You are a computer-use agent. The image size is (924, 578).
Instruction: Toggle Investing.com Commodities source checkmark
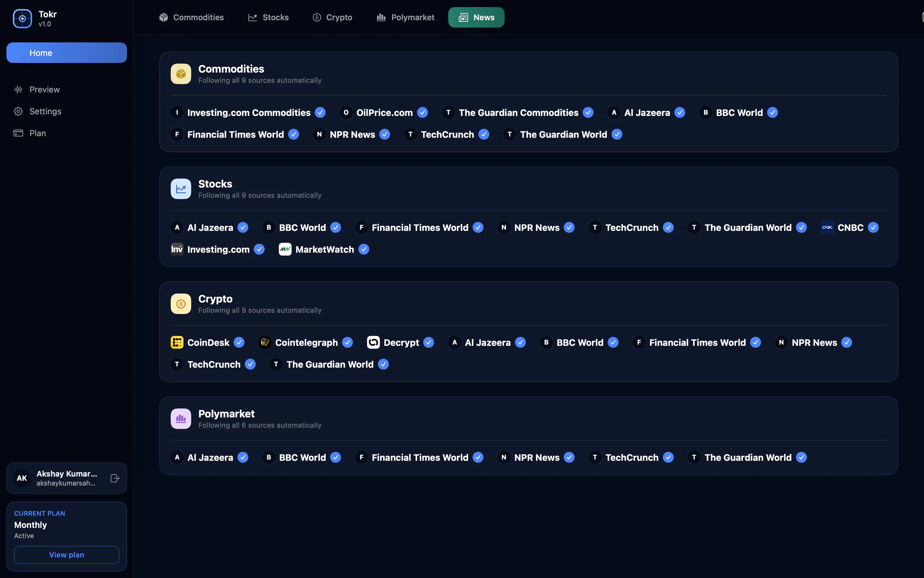coord(320,112)
